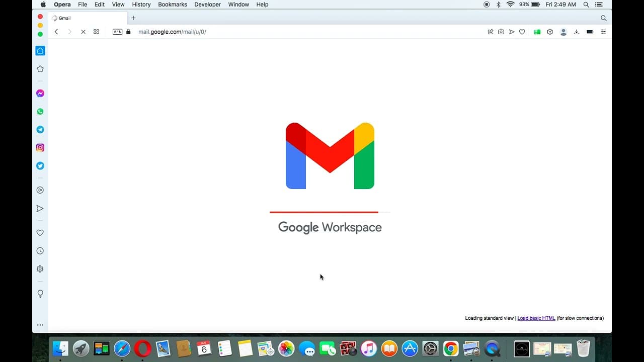The image size is (644, 362).
Task: Open the Opera application menu
Action: coord(62,5)
